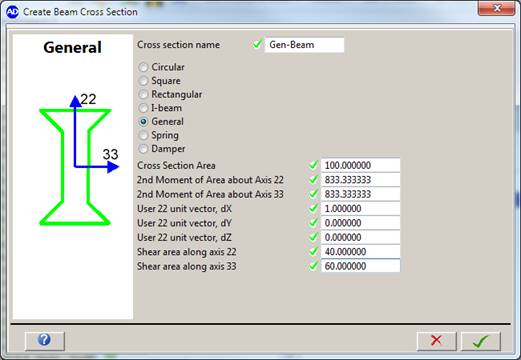Click the validation check next to Cross Section Area
The width and height of the screenshot is (521, 360).
coord(313,165)
